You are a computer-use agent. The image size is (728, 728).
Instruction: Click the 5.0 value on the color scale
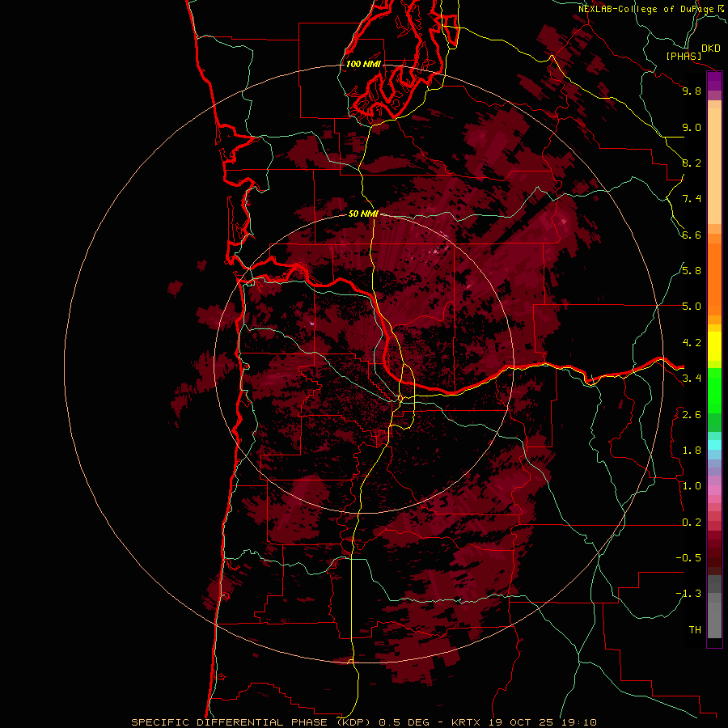(692, 307)
